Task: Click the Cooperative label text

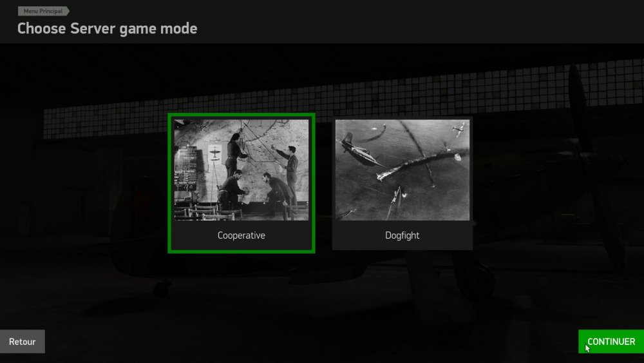Action: [x=241, y=235]
